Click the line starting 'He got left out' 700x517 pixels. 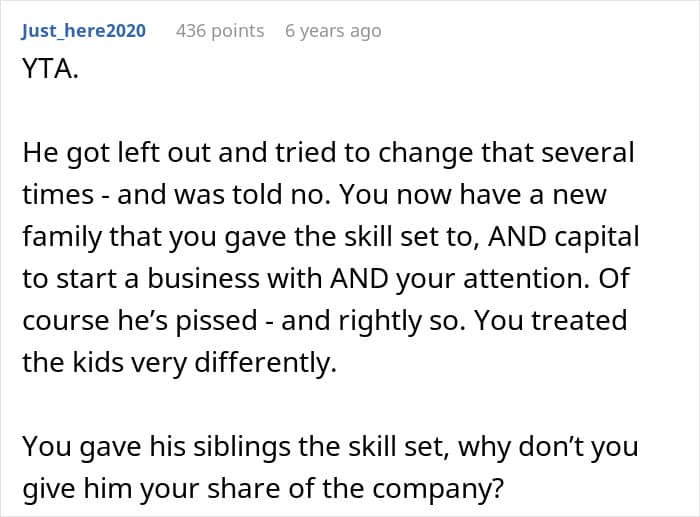click(x=328, y=154)
